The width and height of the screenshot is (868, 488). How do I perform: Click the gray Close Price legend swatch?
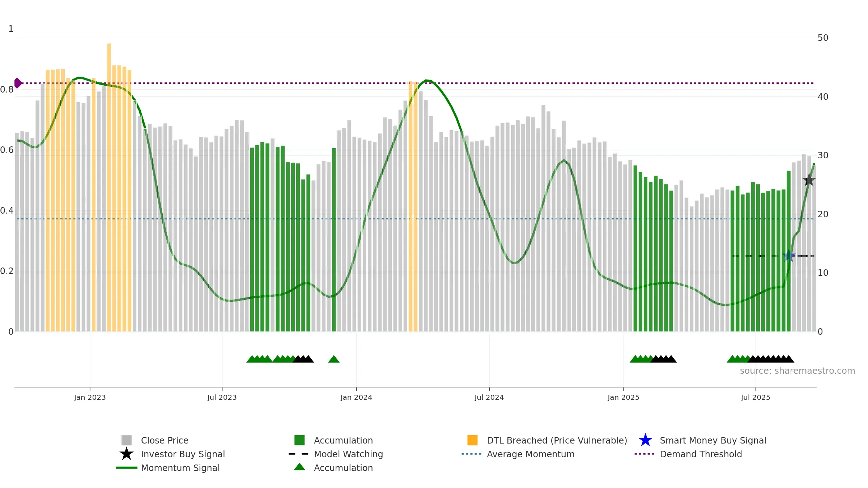[127, 440]
